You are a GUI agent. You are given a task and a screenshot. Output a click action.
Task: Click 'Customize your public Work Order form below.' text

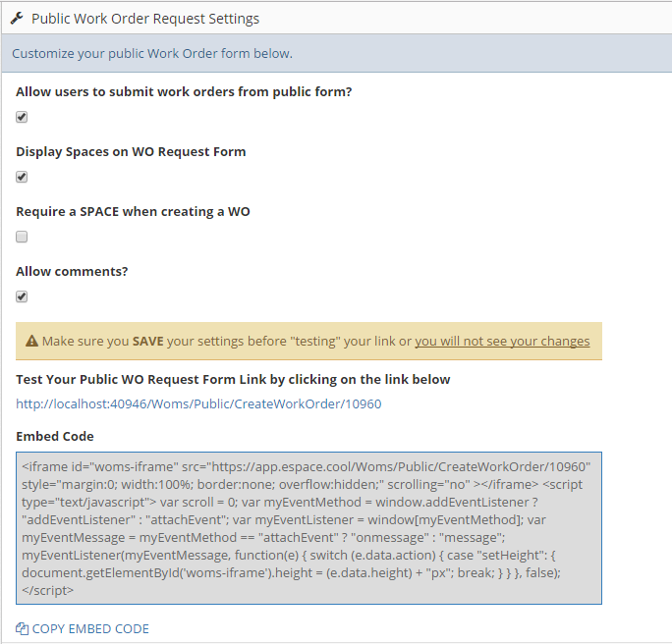(152, 54)
